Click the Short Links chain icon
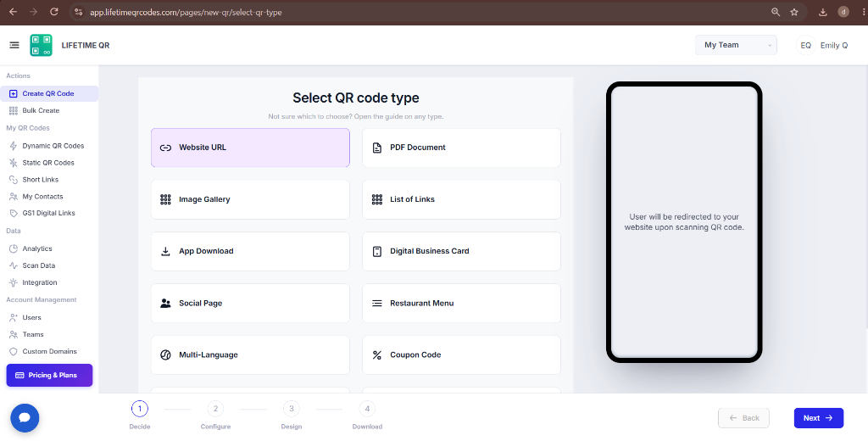The image size is (868, 441). click(x=14, y=180)
